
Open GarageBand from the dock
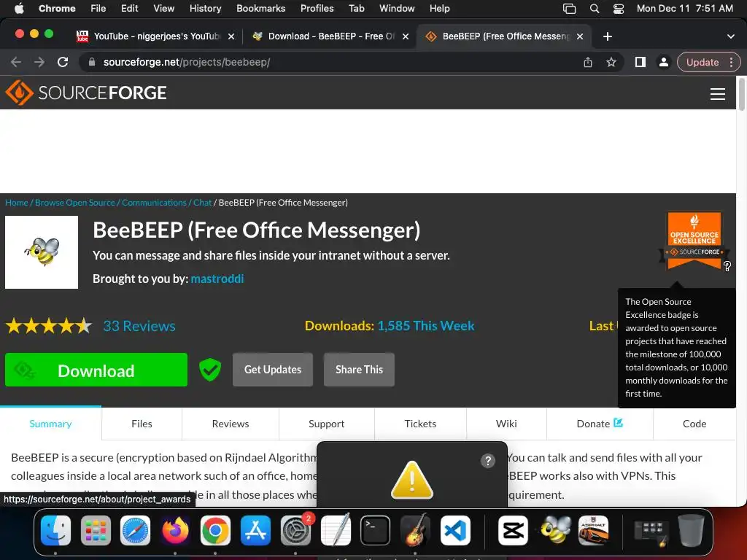pos(415,531)
